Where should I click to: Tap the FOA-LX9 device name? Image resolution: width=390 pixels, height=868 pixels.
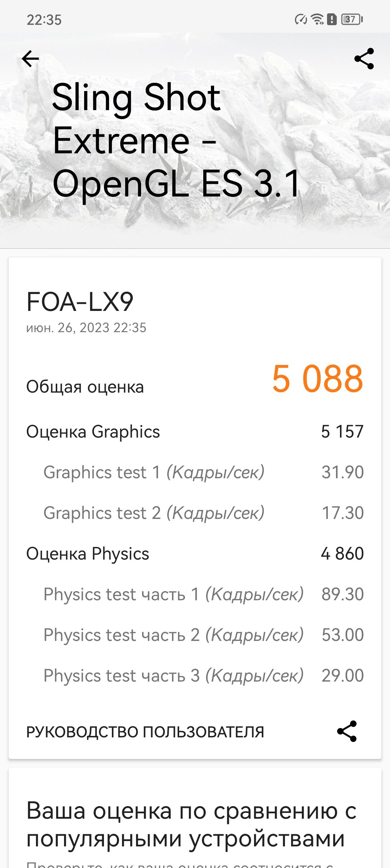pyautogui.click(x=80, y=302)
